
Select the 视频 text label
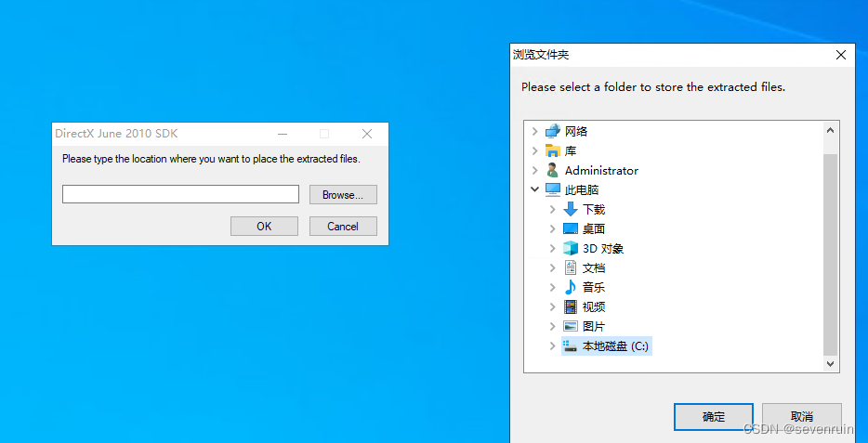(x=594, y=306)
